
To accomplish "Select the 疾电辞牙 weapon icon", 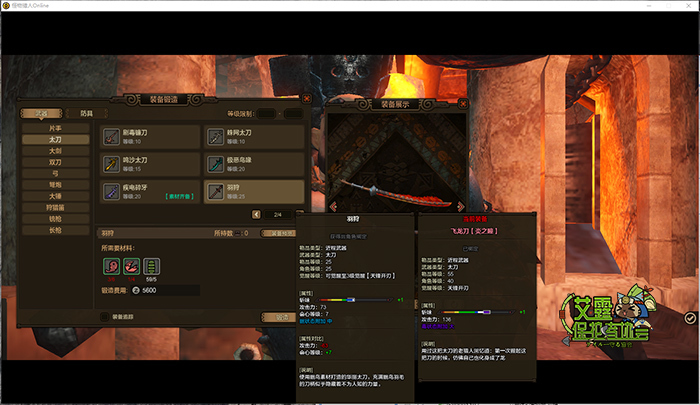I will [112, 190].
